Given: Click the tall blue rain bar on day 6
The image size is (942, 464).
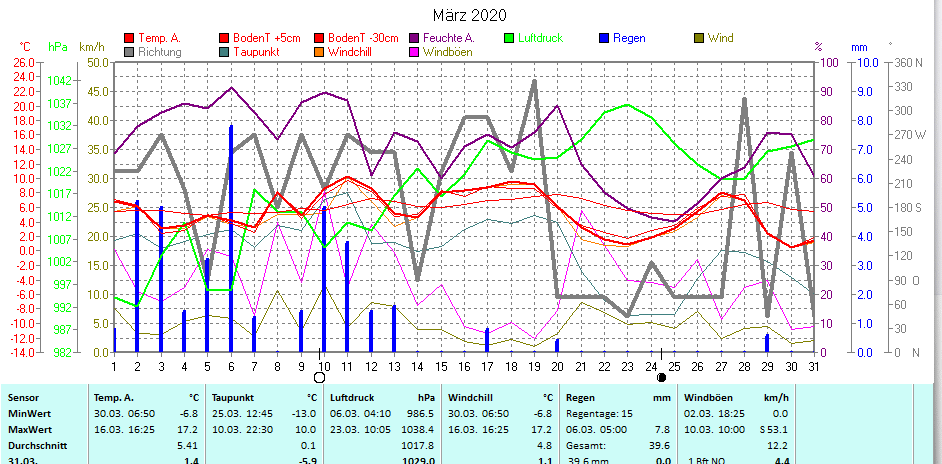Looking at the screenshot, I should click(x=231, y=239).
